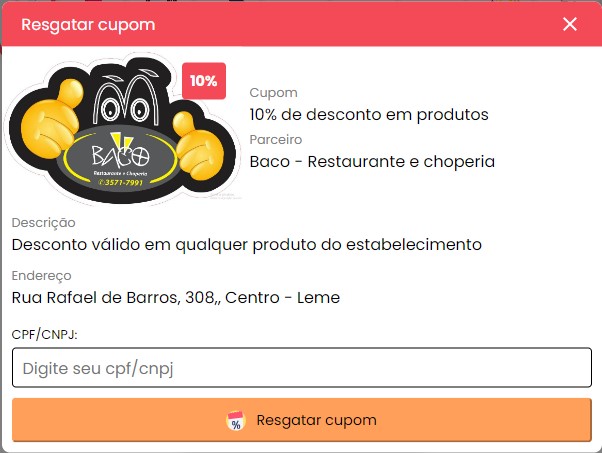Click the cartoon eyes in Baco logo
Image resolution: width=602 pixels, height=453 pixels.
(125, 110)
